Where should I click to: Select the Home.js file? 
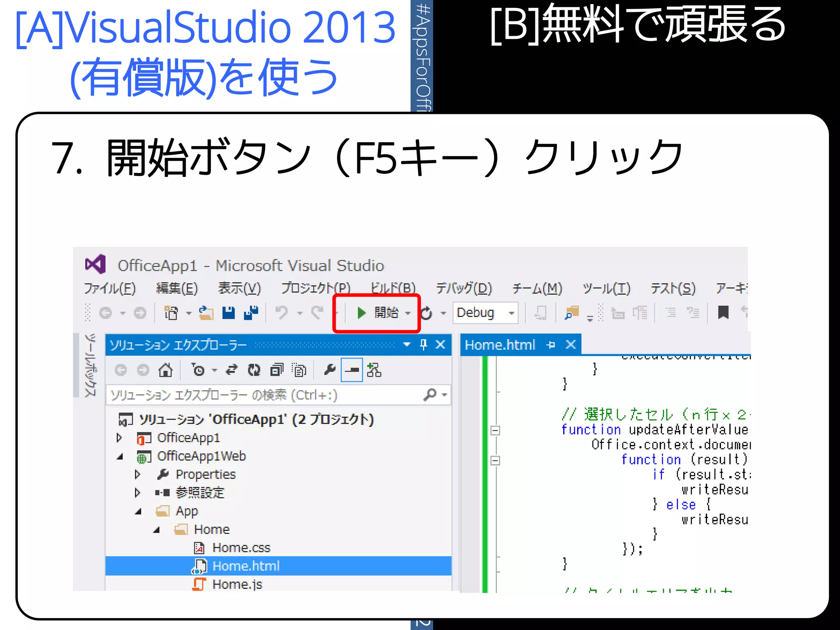click(228, 584)
